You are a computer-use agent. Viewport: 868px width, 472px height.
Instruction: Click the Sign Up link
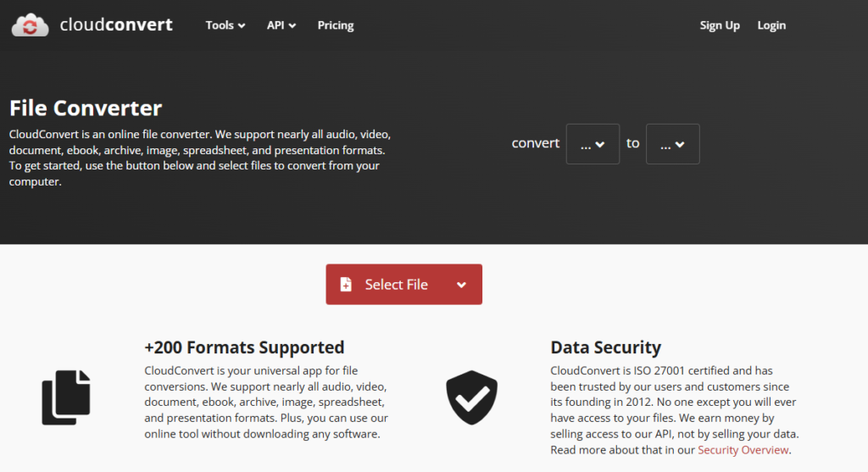pyautogui.click(x=720, y=25)
